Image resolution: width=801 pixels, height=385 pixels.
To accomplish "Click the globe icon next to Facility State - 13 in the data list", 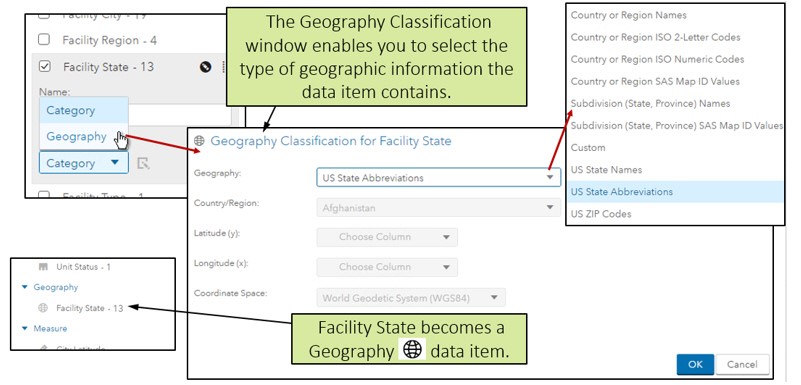I will coord(43,308).
